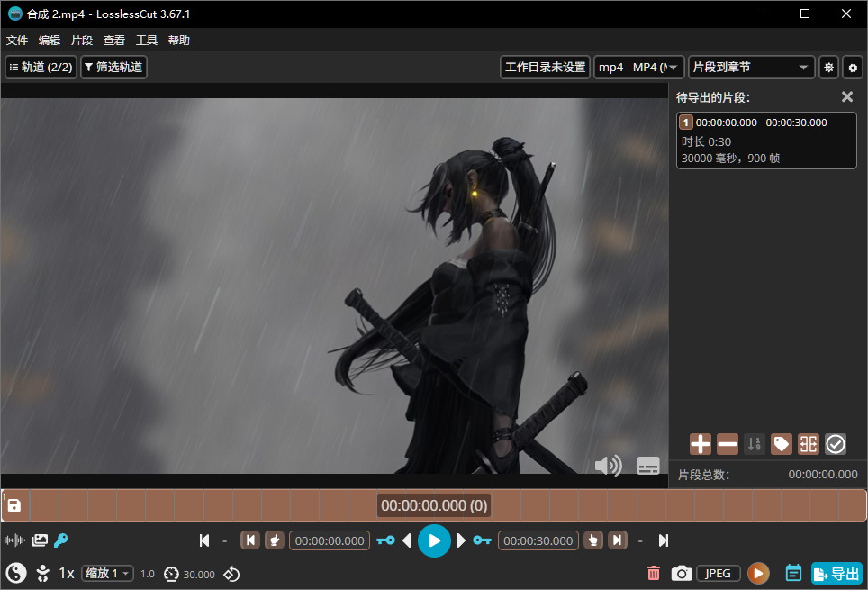Click 工作目录未设置 to set output folder
Viewport: 868px width, 590px height.
[545, 67]
